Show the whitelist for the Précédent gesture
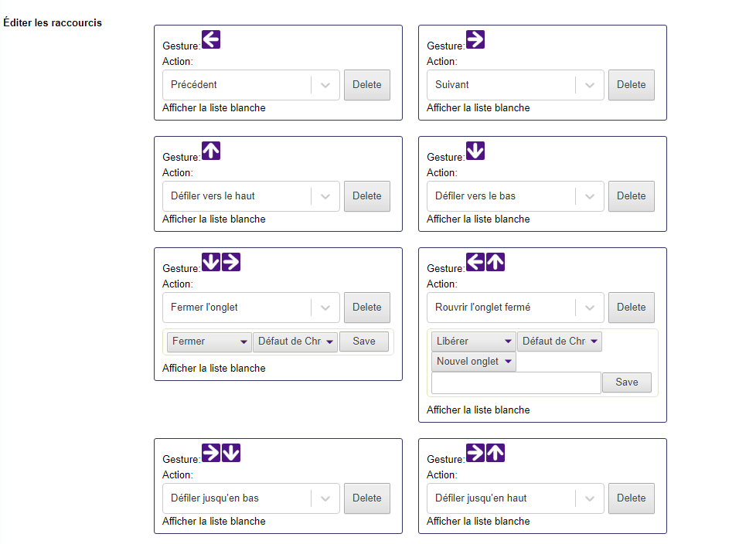 point(213,108)
